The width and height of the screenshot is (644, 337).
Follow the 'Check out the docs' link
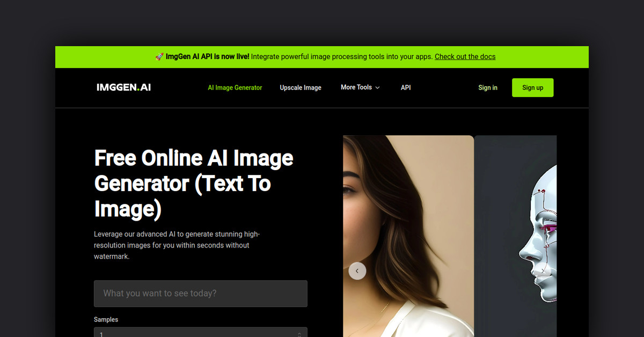click(x=465, y=57)
